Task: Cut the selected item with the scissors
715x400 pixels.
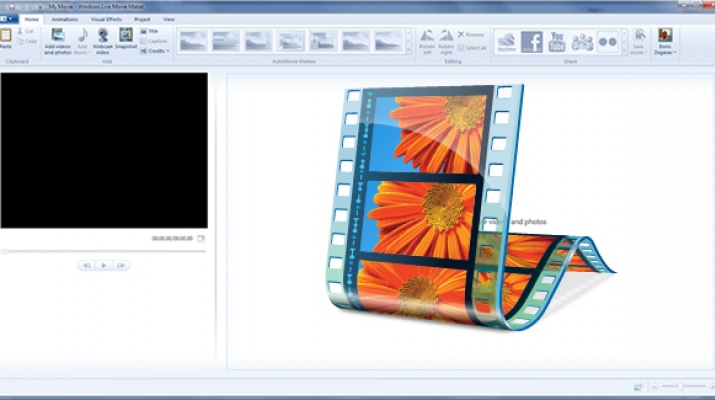Action: (25, 31)
